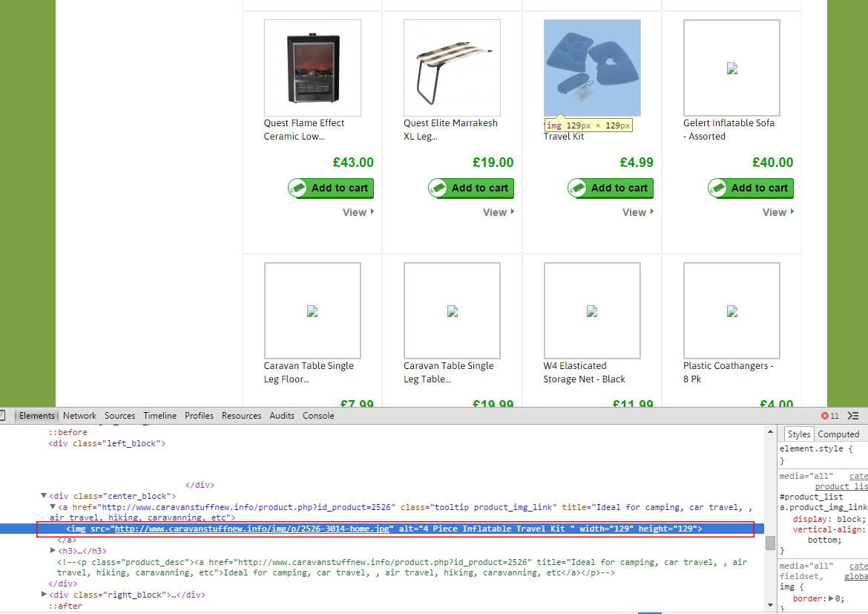868x614 pixels.
Task: Switch to the Sources tab
Action: coord(119,416)
